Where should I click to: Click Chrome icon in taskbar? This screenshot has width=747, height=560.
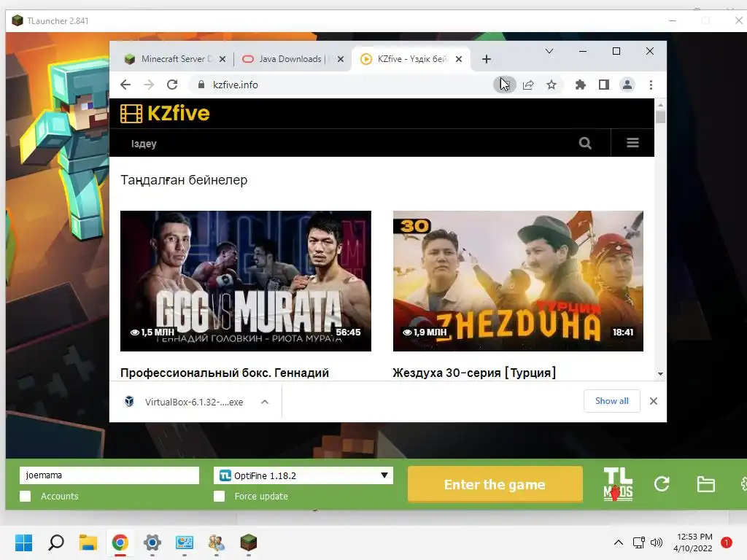120,542
